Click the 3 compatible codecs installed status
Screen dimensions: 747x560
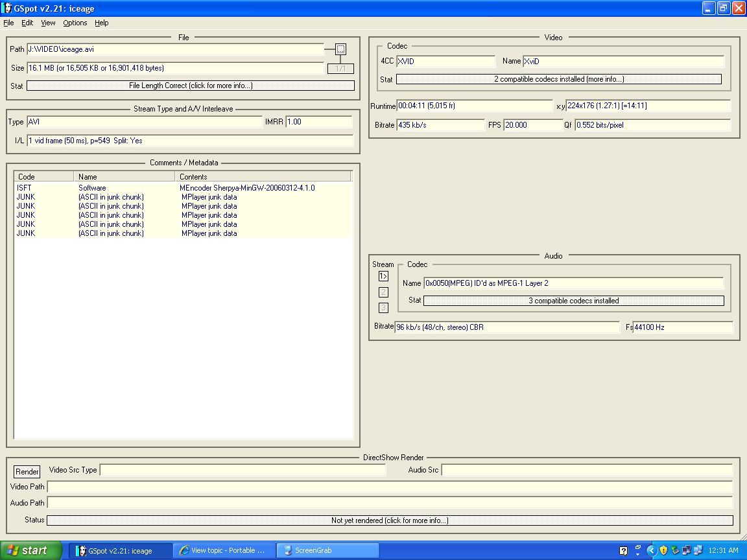pyautogui.click(x=574, y=301)
